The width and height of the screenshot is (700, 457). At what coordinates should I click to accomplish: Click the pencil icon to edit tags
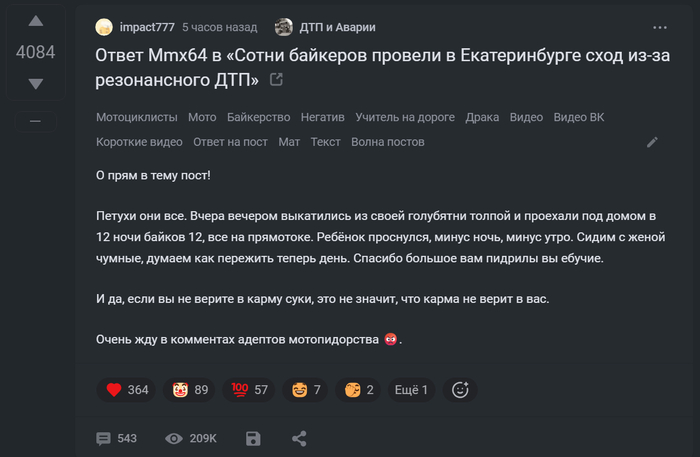tap(652, 142)
